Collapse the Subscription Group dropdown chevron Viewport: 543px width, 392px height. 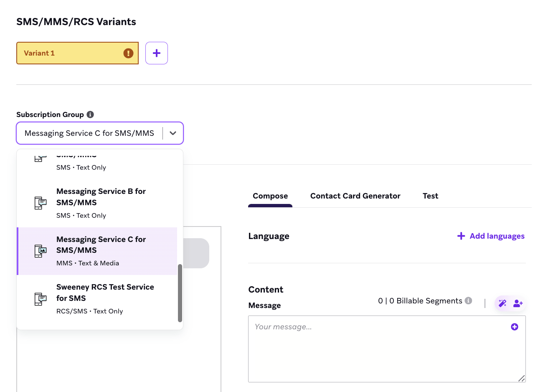click(x=173, y=133)
